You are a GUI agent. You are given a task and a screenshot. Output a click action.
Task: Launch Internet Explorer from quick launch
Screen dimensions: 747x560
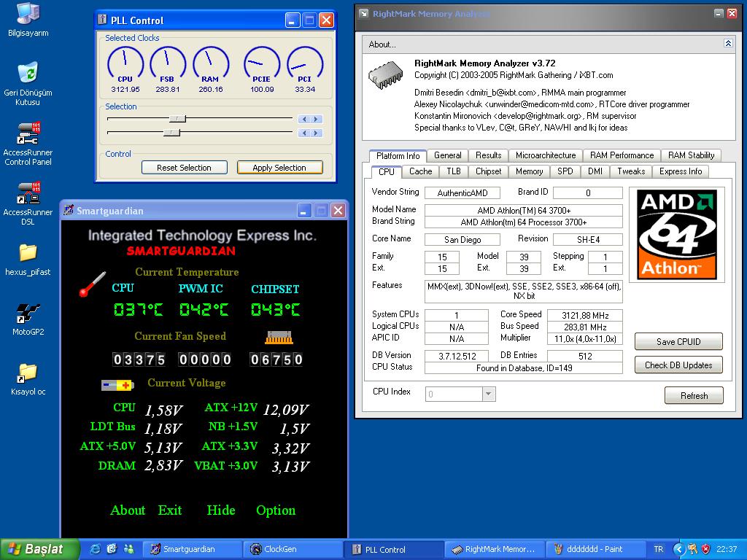coord(96,549)
